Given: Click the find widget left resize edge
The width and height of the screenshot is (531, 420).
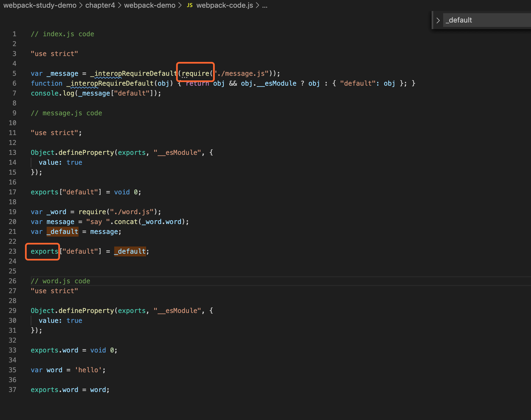Looking at the screenshot, I should click(x=432, y=20).
